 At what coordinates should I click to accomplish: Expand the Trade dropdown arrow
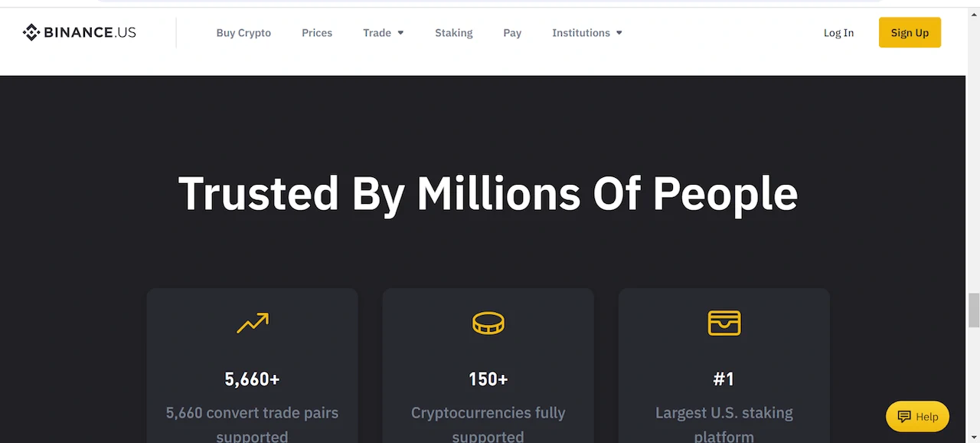pyautogui.click(x=400, y=33)
